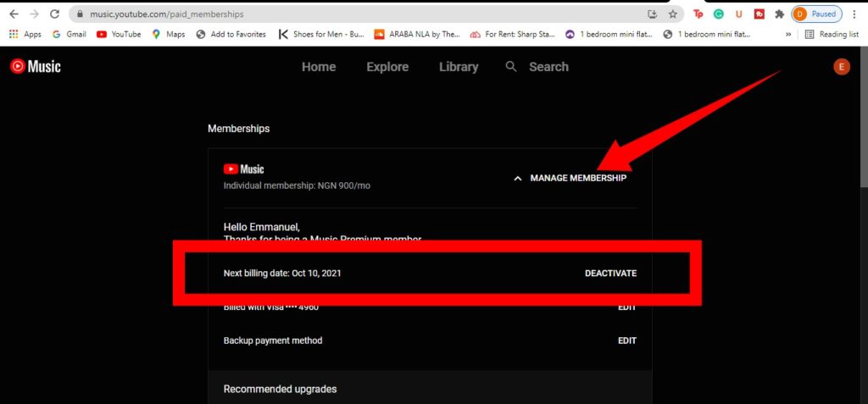This screenshot has height=404, width=868.
Task: Open second 1 bedroom mini flat bookmark
Action: [x=707, y=35]
